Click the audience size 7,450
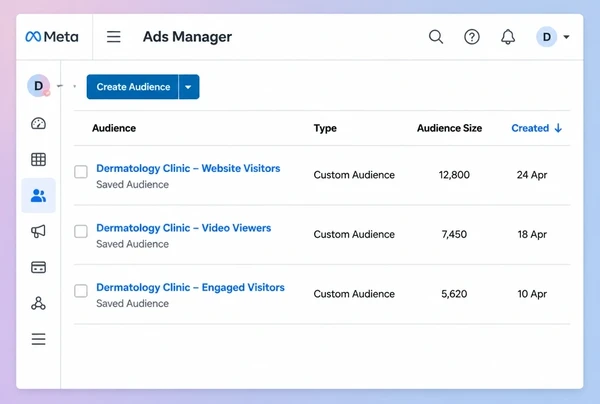This screenshot has width=600, height=404. coord(454,234)
